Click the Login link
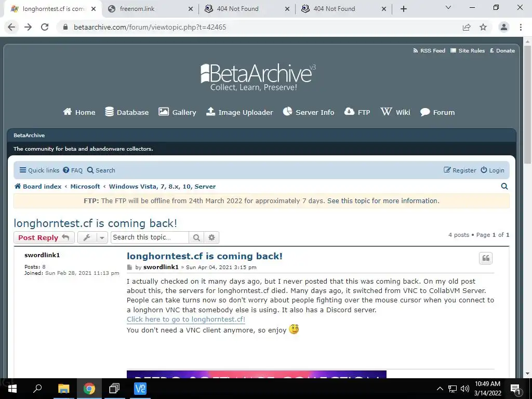 [x=493, y=170]
